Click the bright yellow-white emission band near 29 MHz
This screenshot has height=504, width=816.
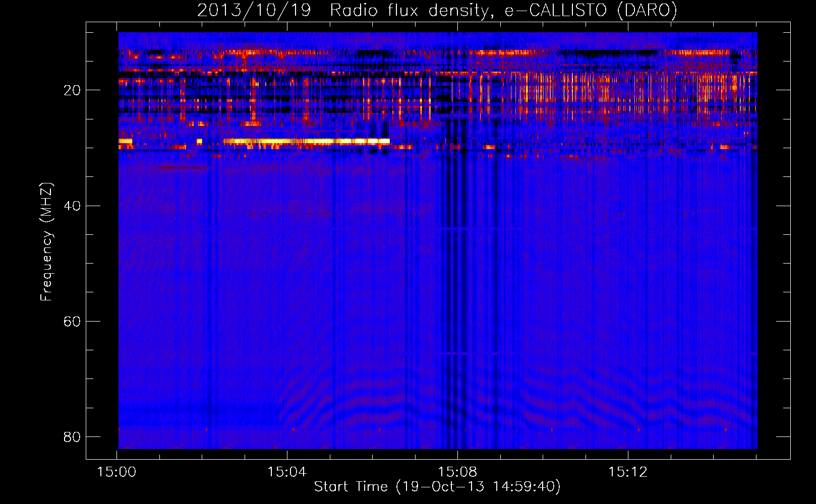(307, 142)
